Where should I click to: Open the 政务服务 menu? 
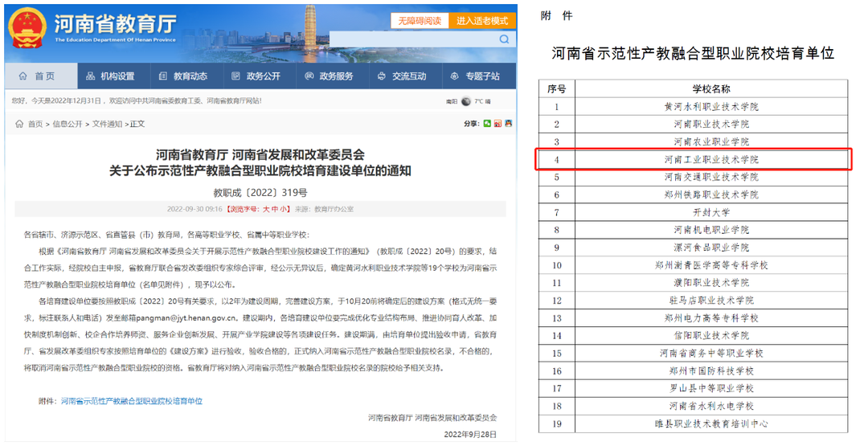tap(332, 76)
